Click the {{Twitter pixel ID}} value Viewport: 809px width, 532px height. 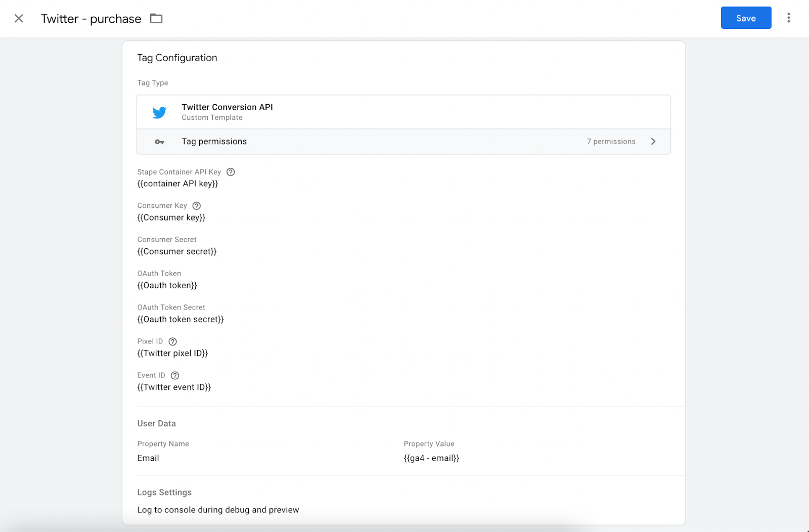coord(172,353)
